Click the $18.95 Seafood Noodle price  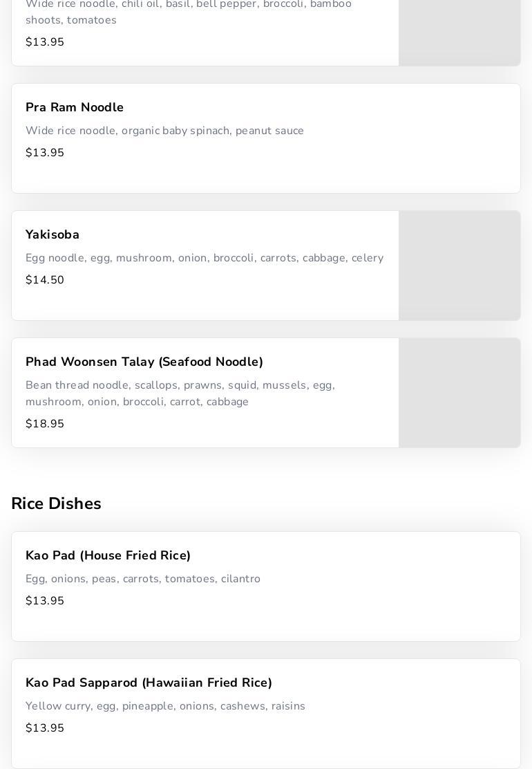click(45, 424)
